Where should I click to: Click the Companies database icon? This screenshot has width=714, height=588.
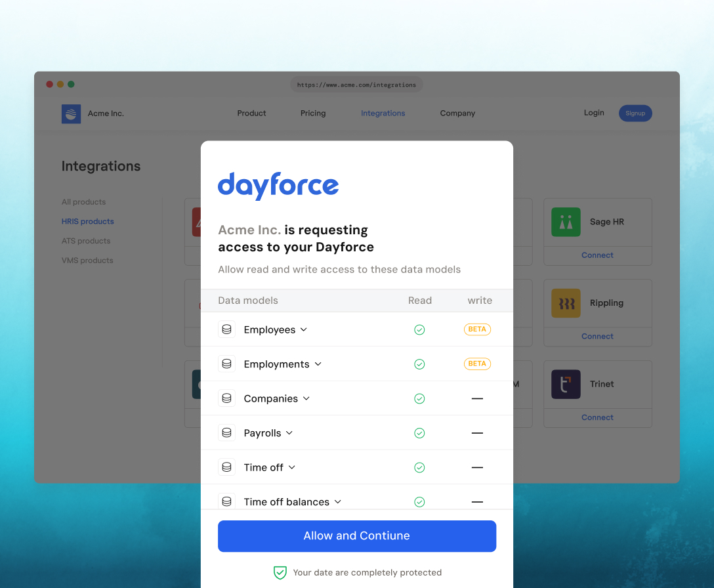226,398
